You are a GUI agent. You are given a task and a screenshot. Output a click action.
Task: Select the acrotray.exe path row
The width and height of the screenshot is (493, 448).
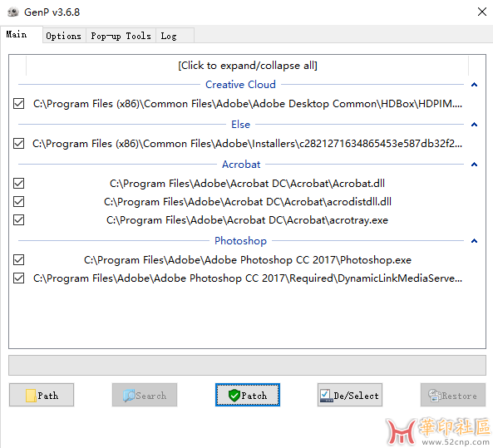coord(247,219)
